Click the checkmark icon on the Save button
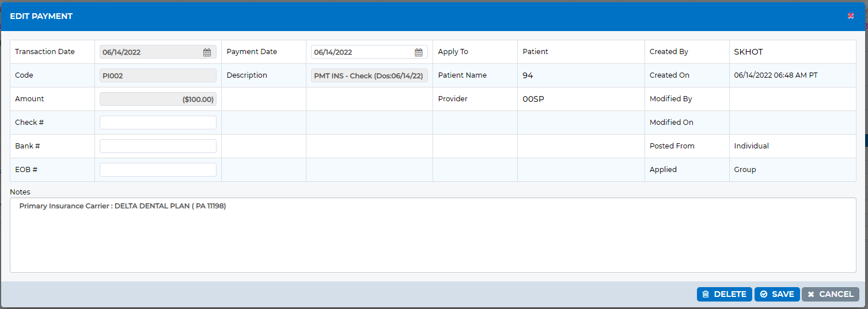 pyautogui.click(x=764, y=294)
